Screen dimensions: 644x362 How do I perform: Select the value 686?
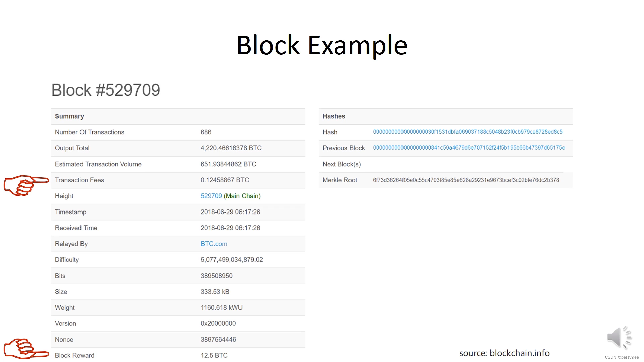tap(206, 132)
